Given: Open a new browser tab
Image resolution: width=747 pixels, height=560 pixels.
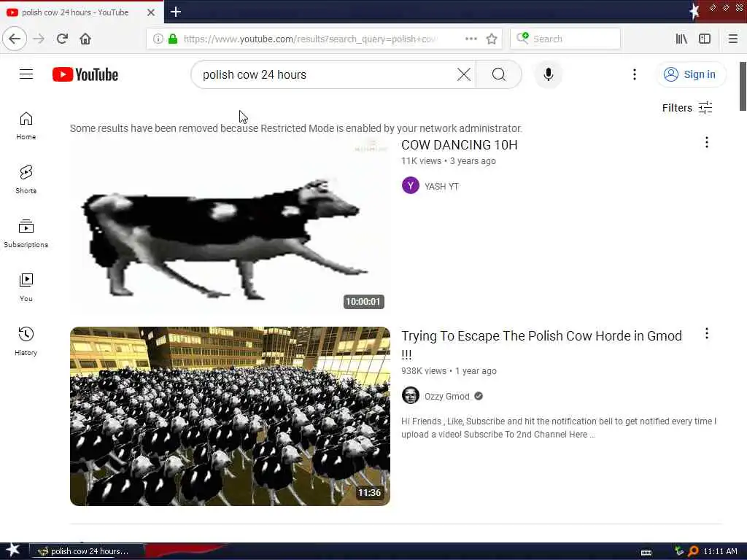Looking at the screenshot, I should click(176, 12).
